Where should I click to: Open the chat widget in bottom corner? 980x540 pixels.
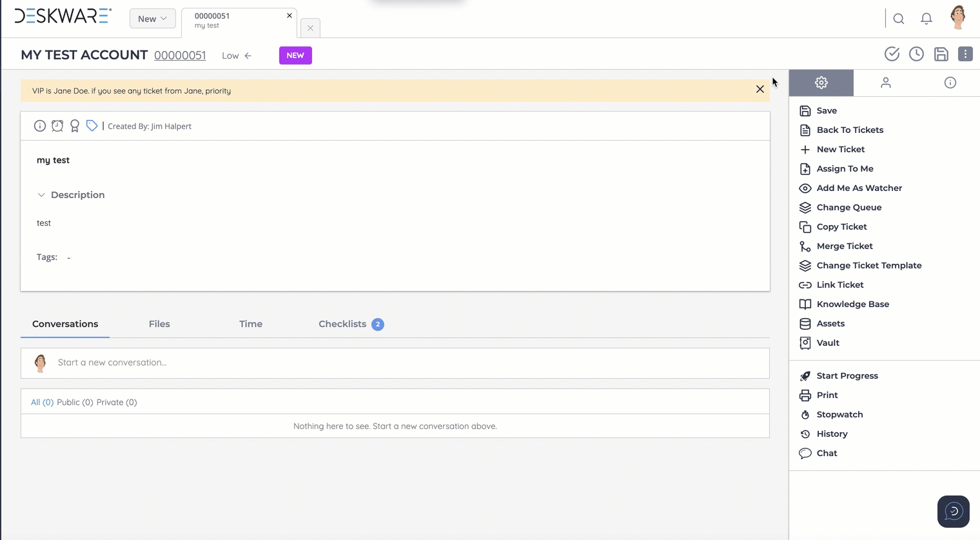click(x=953, y=512)
